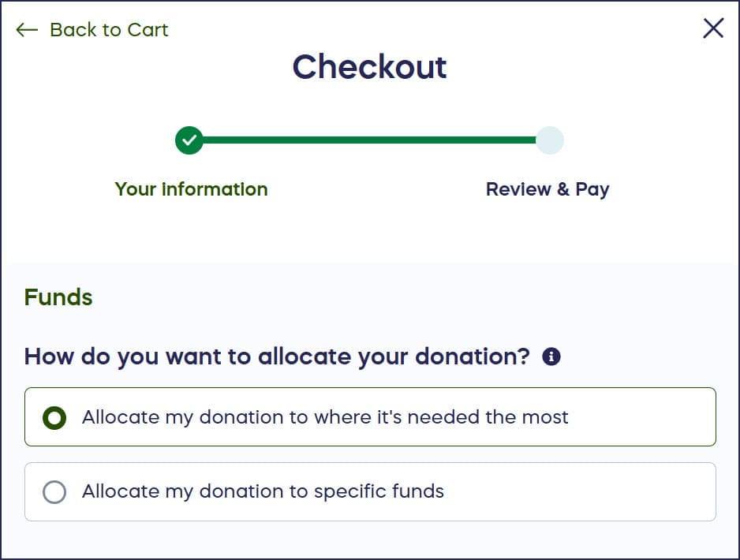Click the 'Funds' section heading
Viewport: 740px width, 560px height.
(58, 297)
